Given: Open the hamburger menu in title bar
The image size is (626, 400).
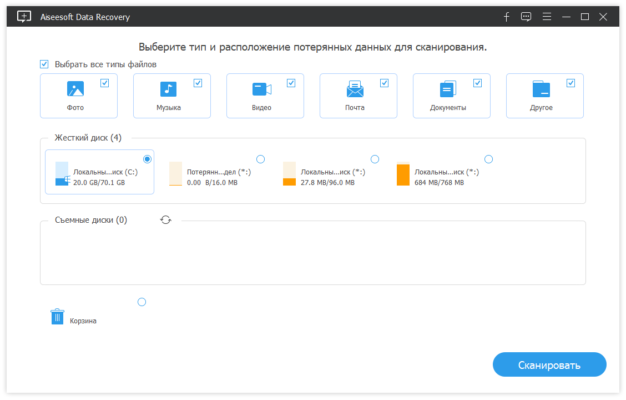Looking at the screenshot, I should point(547,17).
